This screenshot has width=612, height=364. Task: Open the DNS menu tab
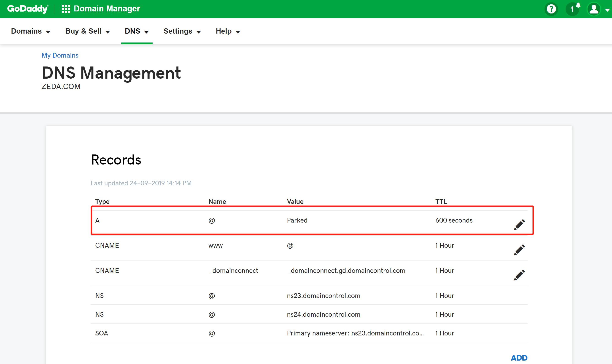tap(137, 31)
